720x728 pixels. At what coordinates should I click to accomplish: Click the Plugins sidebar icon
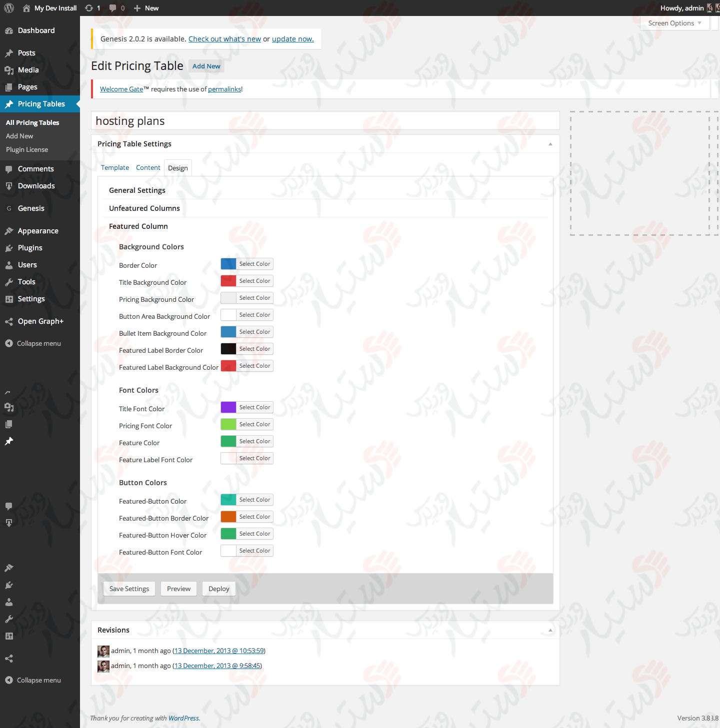pyautogui.click(x=9, y=247)
